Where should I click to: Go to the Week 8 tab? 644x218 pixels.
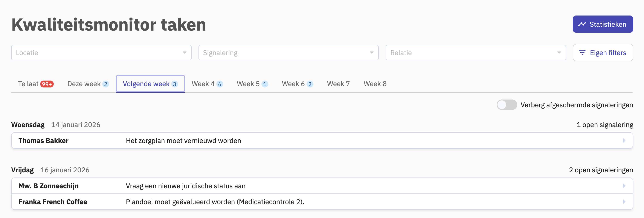[x=375, y=84]
